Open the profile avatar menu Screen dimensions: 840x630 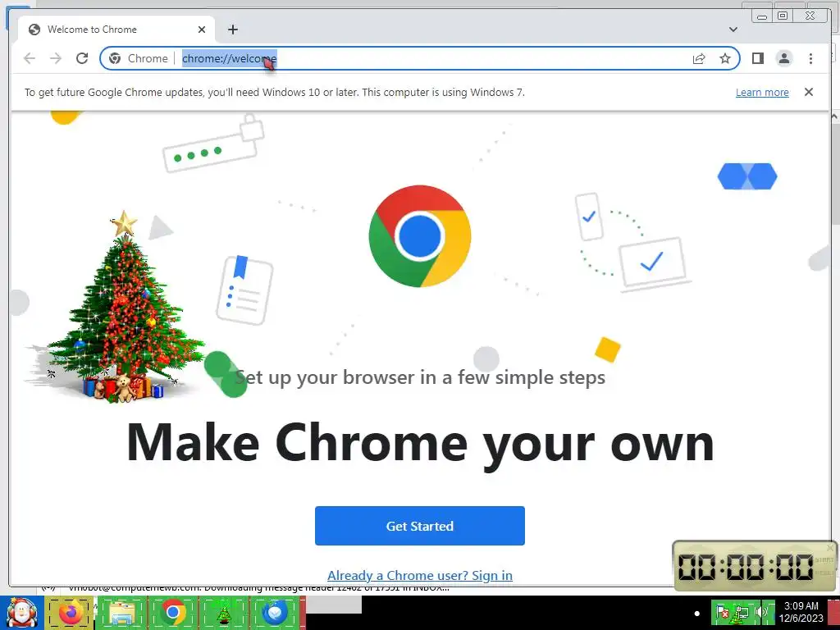[x=784, y=58]
